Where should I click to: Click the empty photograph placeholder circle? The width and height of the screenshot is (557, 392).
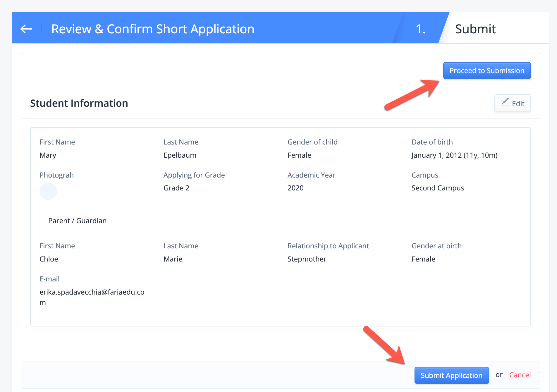pyautogui.click(x=48, y=191)
